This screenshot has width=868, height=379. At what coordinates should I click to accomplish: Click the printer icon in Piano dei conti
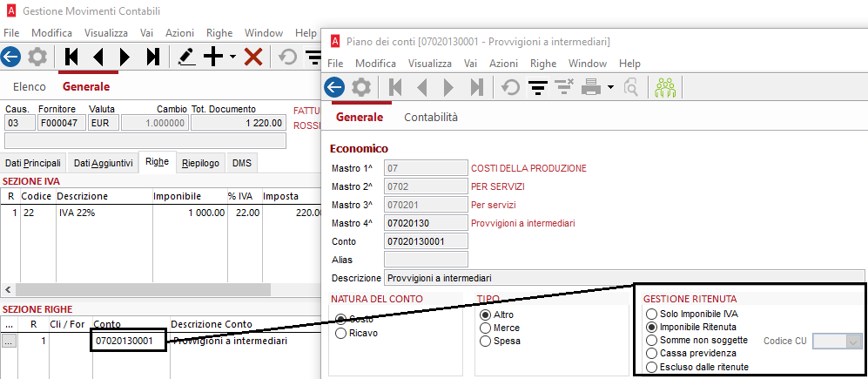tap(590, 87)
